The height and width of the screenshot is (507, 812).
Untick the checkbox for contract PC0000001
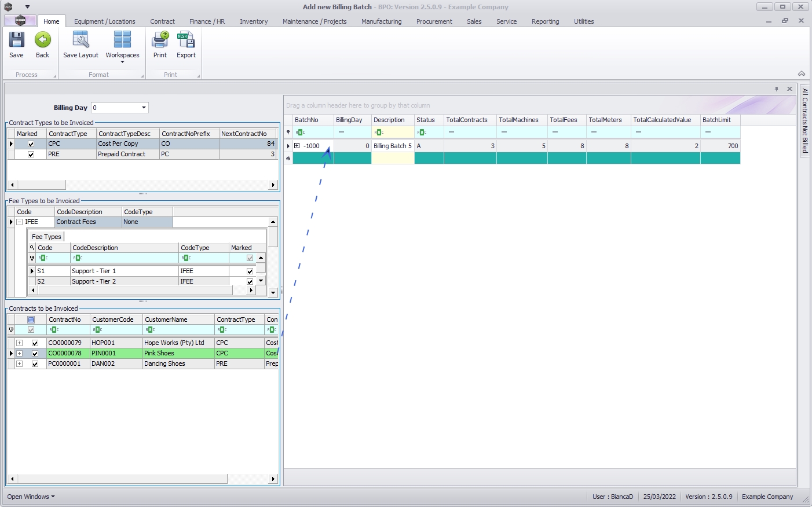[x=35, y=364]
